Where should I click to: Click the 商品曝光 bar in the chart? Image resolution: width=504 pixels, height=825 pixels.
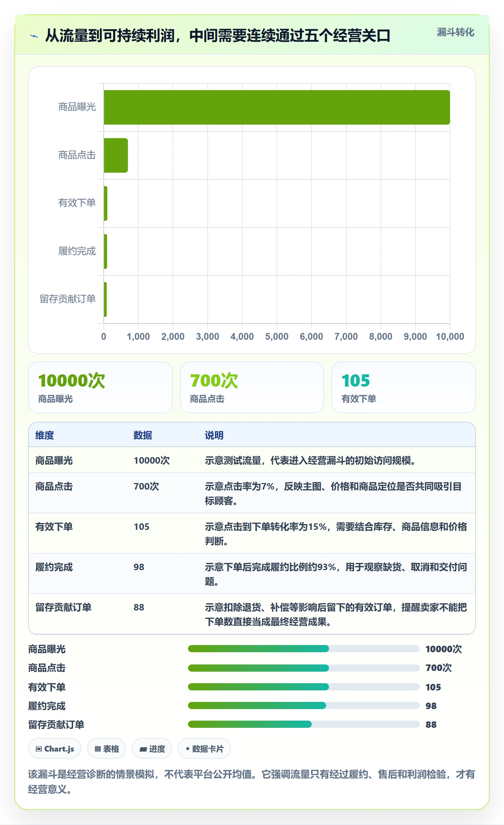(277, 107)
